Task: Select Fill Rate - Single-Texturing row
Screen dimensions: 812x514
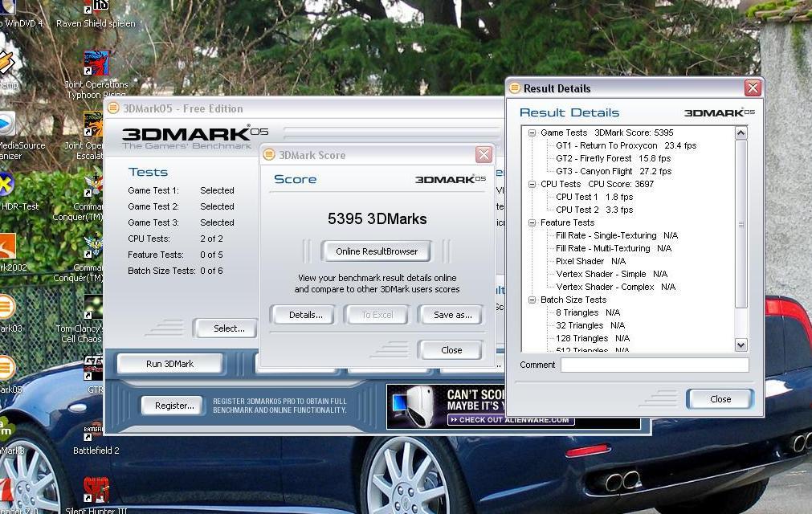Action: [x=617, y=235]
